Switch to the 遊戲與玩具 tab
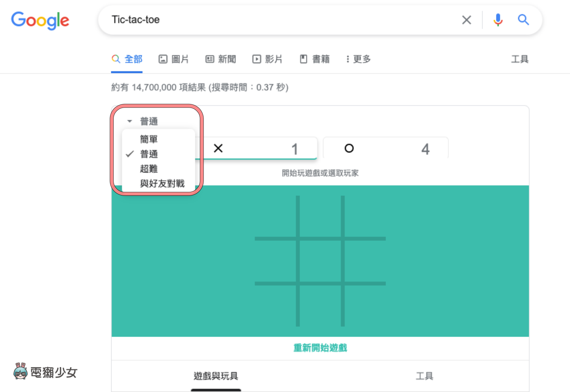The height and width of the screenshot is (392, 570). pyautogui.click(x=216, y=376)
